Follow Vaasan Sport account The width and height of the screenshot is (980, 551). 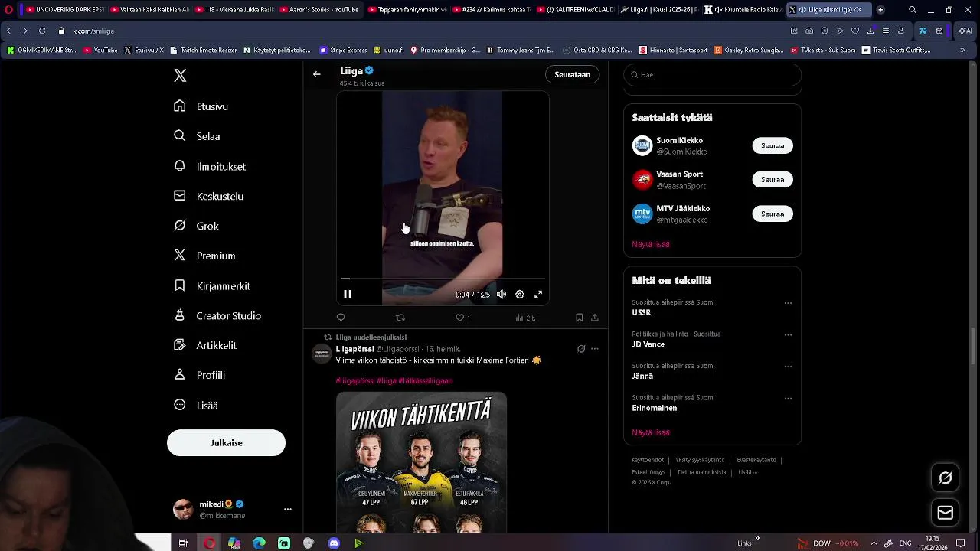(x=773, y=179)
